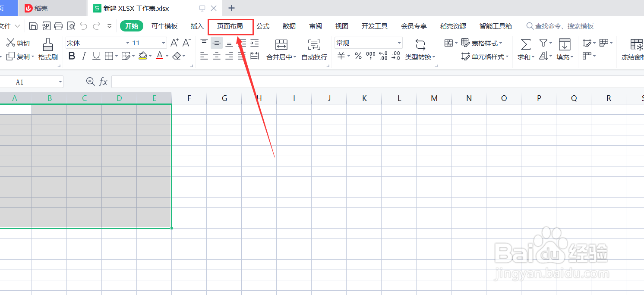Click the Save icon in quick access toolbar
Viewport: 644px width, 295px height.
click(x=33, y=26)
